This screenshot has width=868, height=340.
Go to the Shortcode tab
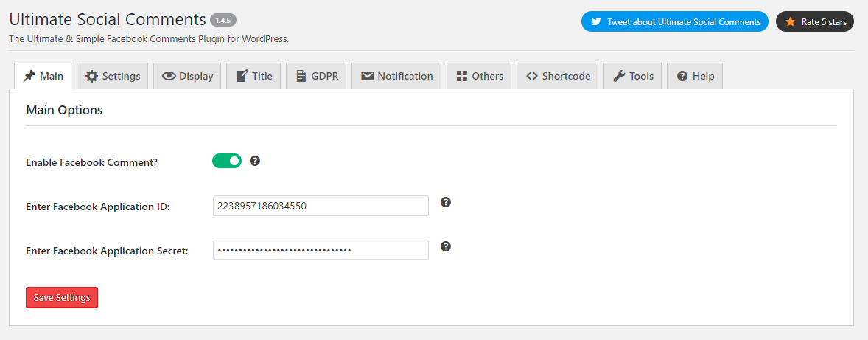tap(558, 76)
